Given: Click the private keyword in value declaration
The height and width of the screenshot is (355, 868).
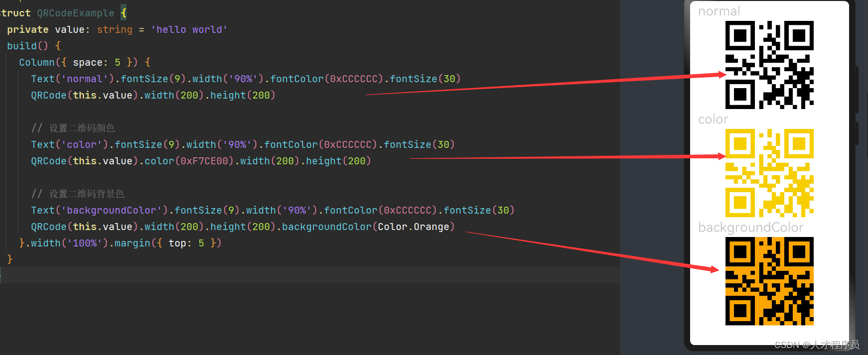Looking at the screenshot, I should tap(28, 29).
